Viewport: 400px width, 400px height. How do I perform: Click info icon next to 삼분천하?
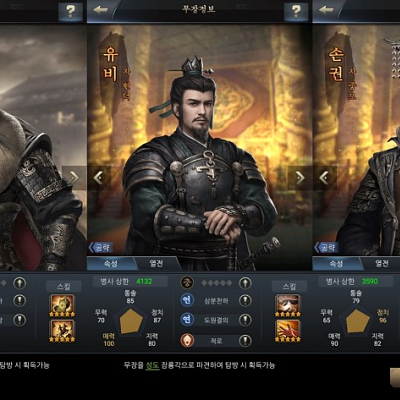[245, 301]
